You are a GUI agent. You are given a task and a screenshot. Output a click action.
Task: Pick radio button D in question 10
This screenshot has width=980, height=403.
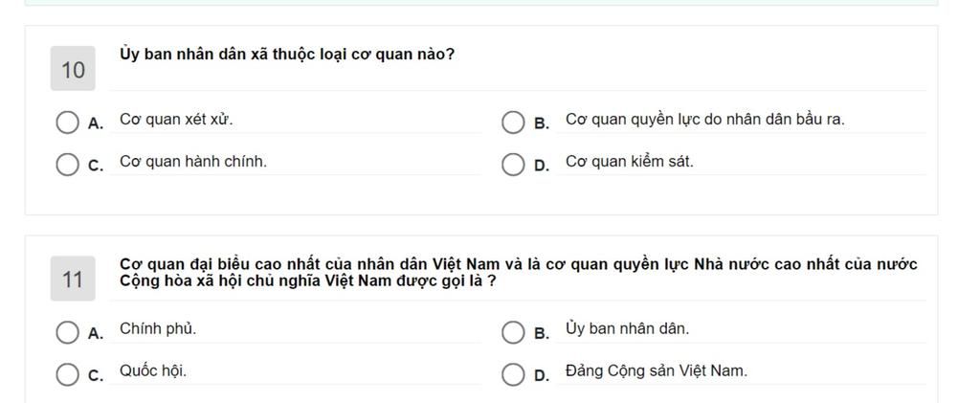tap(514, 165)
